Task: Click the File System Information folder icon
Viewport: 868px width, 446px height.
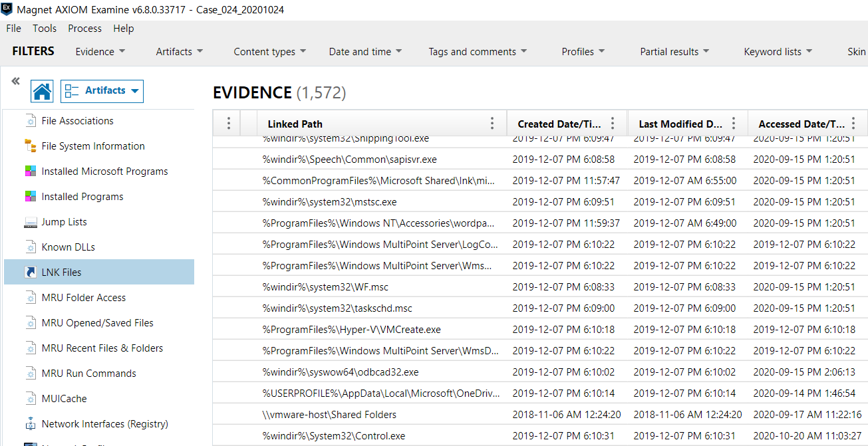Action: [30, 146]
